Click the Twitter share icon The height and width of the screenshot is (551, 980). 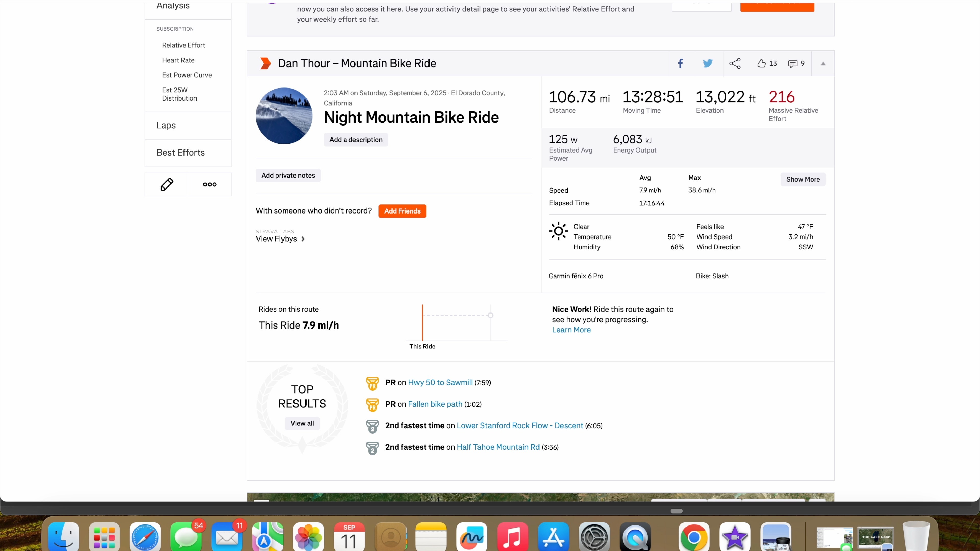[x=707, y=64]
